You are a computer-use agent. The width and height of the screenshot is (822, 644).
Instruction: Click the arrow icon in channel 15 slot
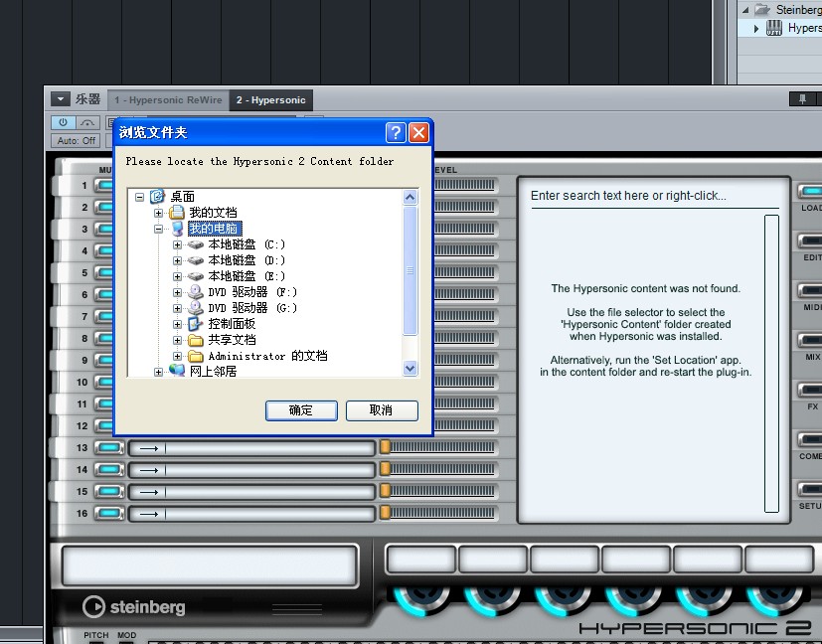tap(149, 492)
